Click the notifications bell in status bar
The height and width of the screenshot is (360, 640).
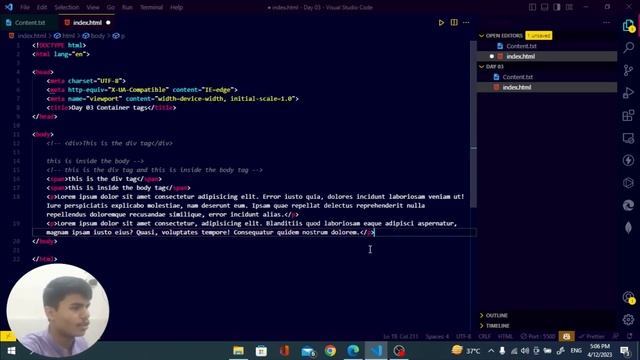pos(630,336)
